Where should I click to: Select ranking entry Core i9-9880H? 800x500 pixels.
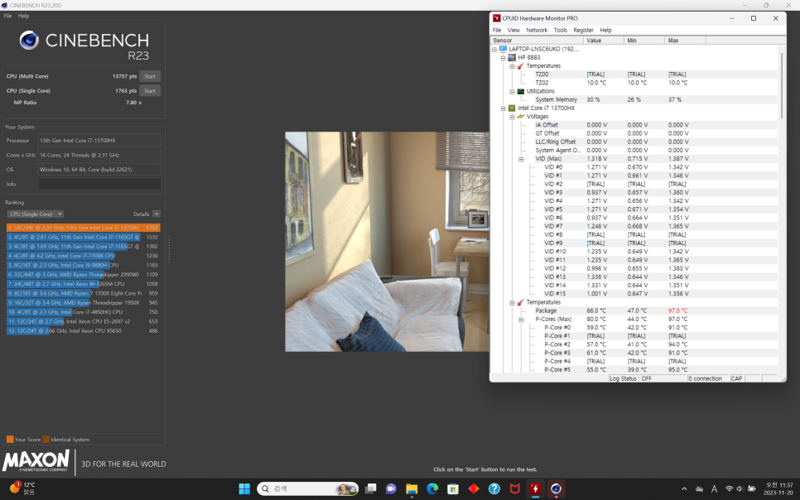click(83, 265)
